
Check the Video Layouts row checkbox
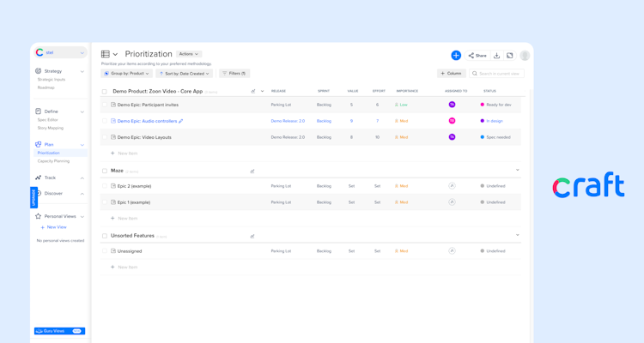click(x=104, y=137)
